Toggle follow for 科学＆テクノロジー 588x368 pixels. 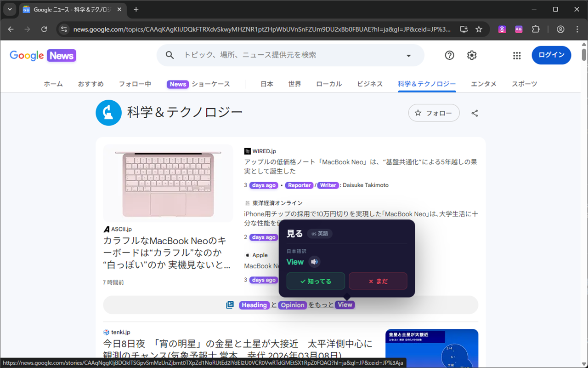pyautogui.click(x=433, y=113)
